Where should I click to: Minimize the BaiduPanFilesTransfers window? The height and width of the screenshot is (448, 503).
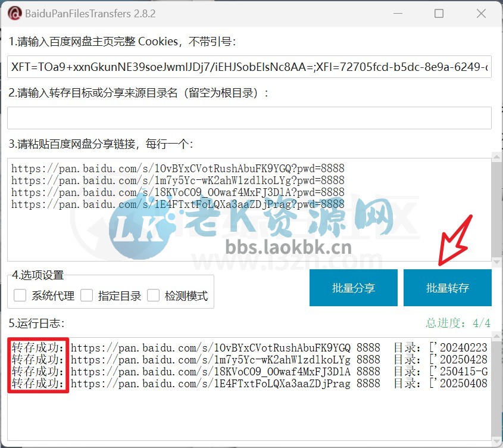coord(398,14)
